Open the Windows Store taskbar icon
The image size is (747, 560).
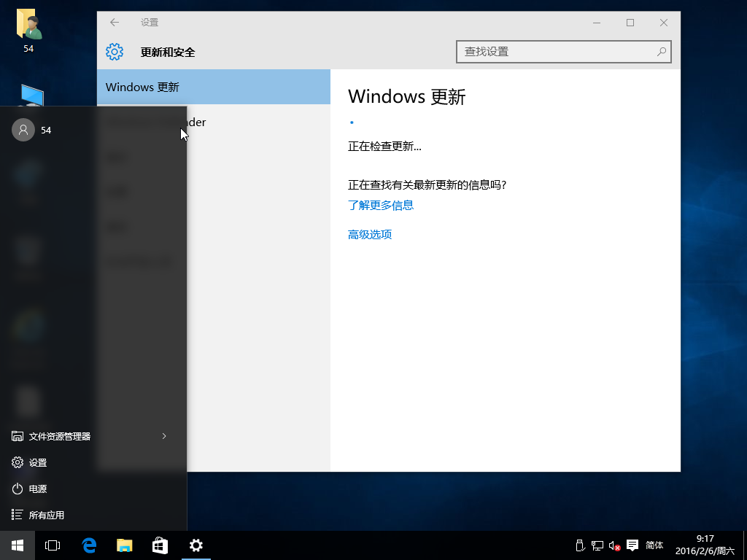(x=160, y=545)
